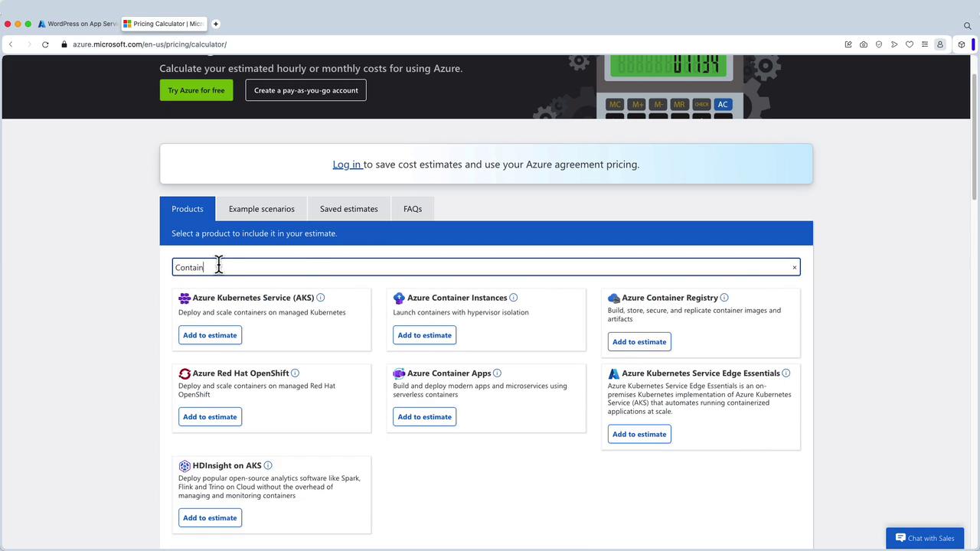Click the send arrow icon in address bar

click(x=894, y=44)
